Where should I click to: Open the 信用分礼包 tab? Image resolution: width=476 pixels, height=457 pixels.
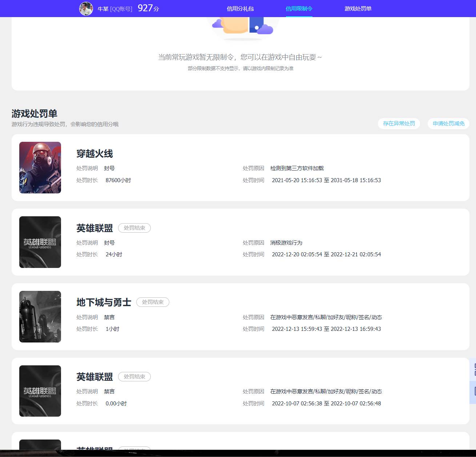tap(240, 9)
